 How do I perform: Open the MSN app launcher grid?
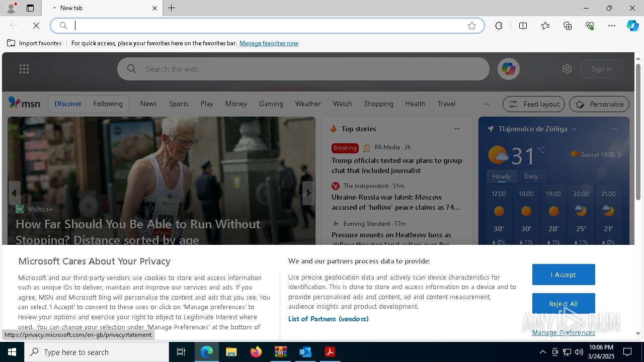[x=24, y=69]
